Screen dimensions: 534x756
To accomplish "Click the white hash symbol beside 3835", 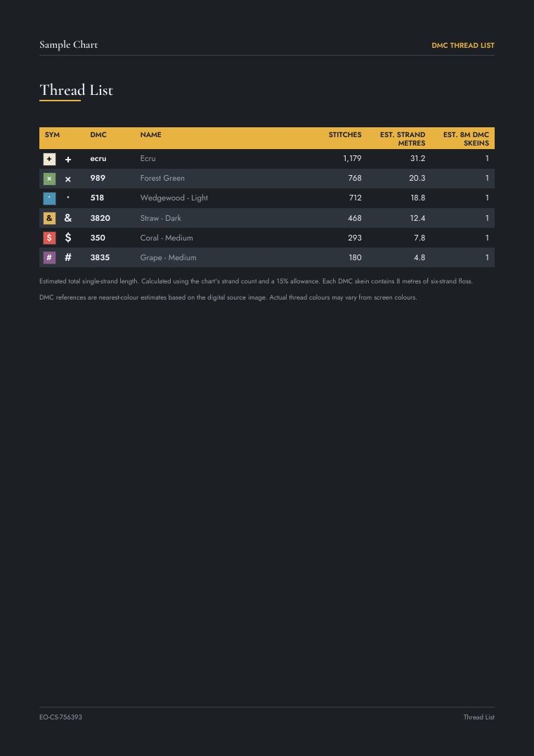I will tap(68, 257).
